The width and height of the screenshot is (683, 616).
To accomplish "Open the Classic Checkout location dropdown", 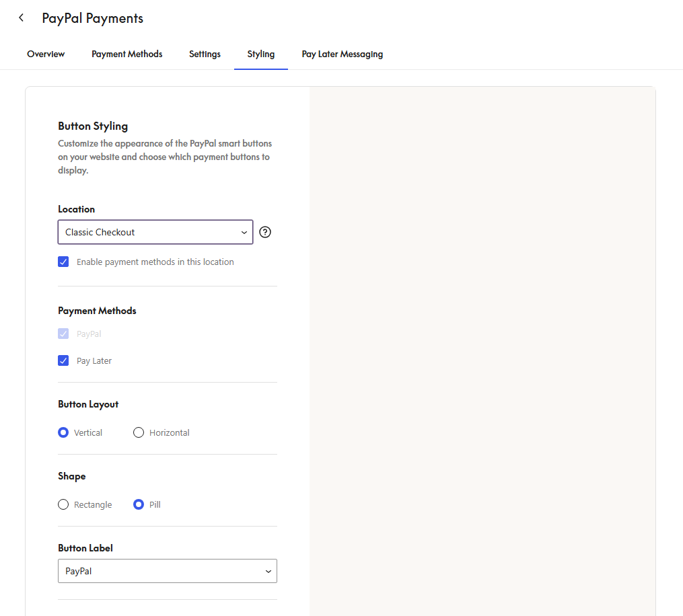I will pos(155,232).
